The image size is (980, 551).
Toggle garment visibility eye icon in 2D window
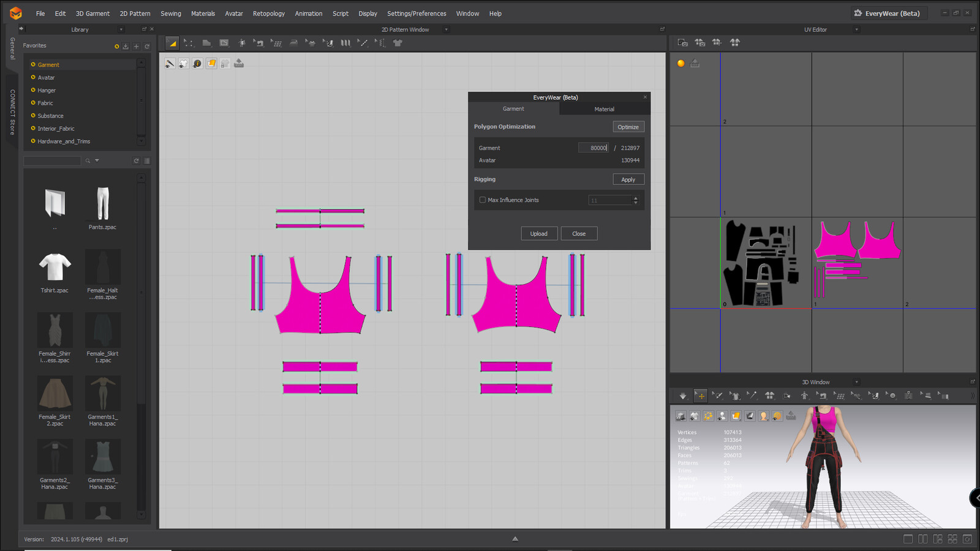pos(183,64)
